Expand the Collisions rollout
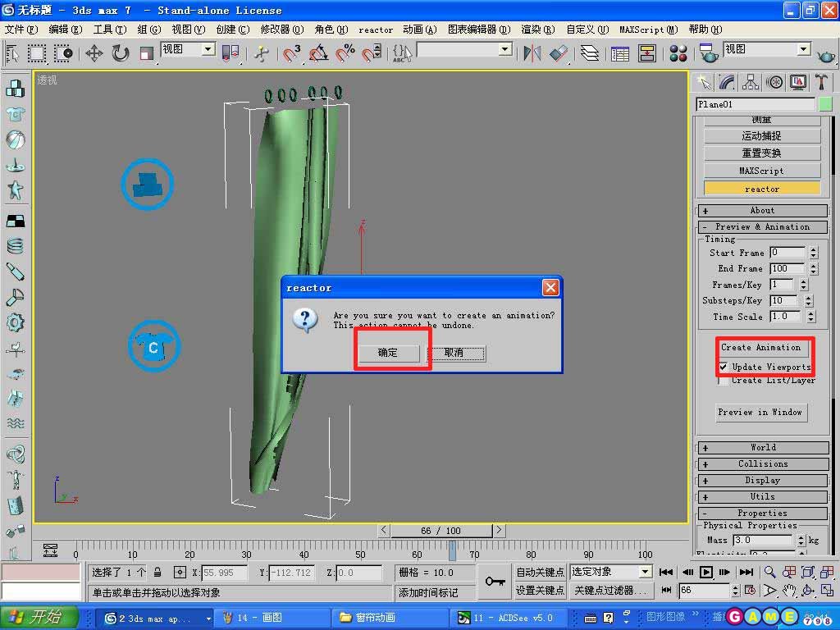This screenshot has height=630, width=840. coord(763,464)
